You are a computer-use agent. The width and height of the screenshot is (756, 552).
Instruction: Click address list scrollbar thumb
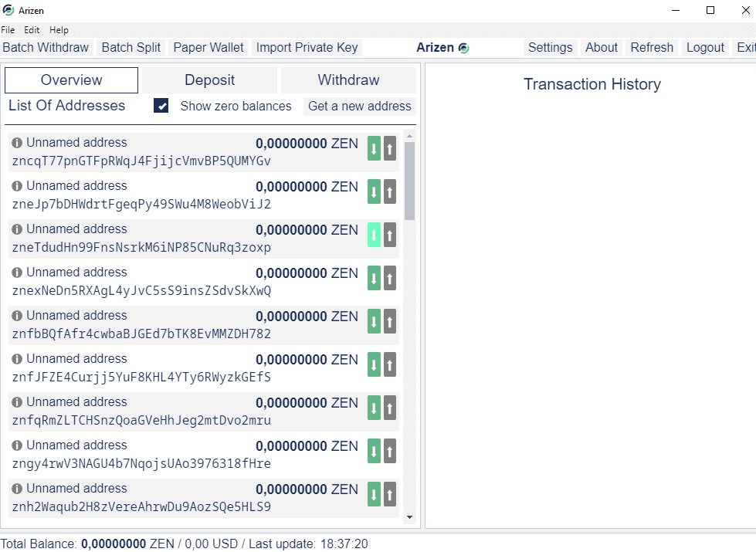click(x=409, y=181)
